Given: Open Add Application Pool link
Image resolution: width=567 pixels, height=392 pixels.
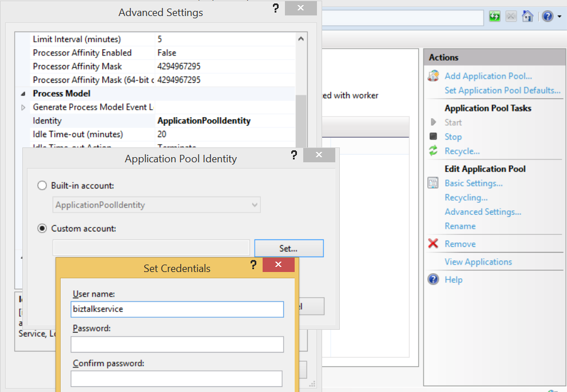Looking at the screenshot, I should (488, 76).
